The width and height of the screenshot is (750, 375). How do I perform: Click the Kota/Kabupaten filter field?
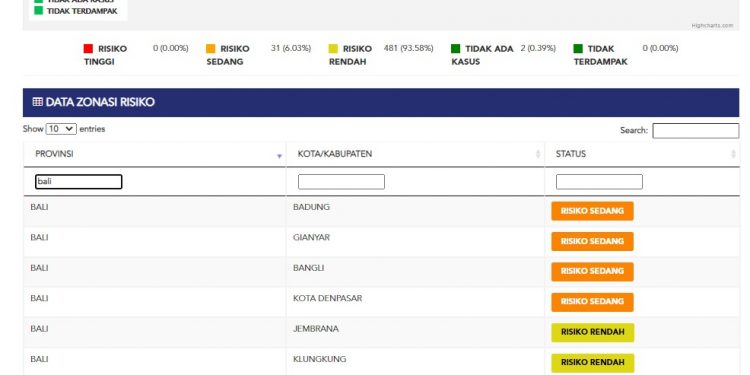(341, 182)
